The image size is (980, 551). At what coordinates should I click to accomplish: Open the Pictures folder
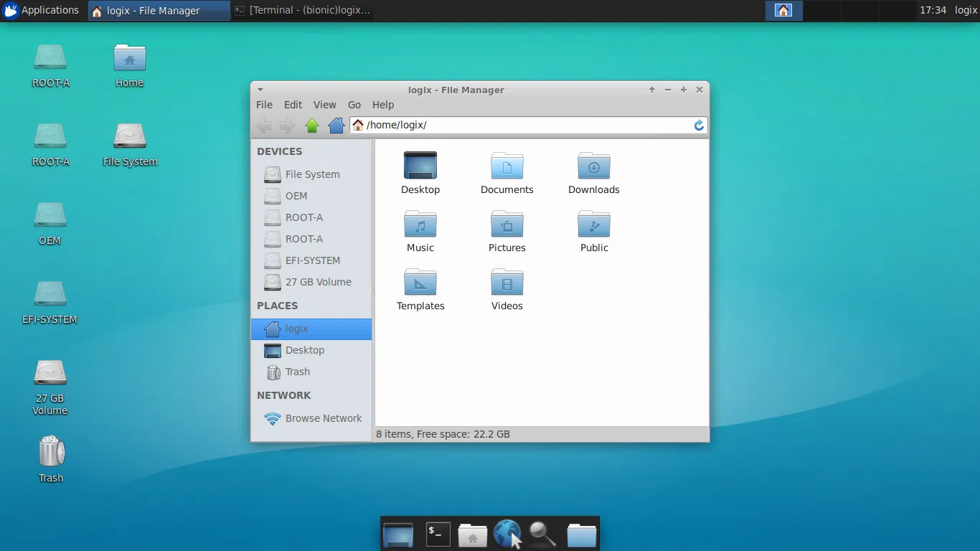[x=507, y=225]
